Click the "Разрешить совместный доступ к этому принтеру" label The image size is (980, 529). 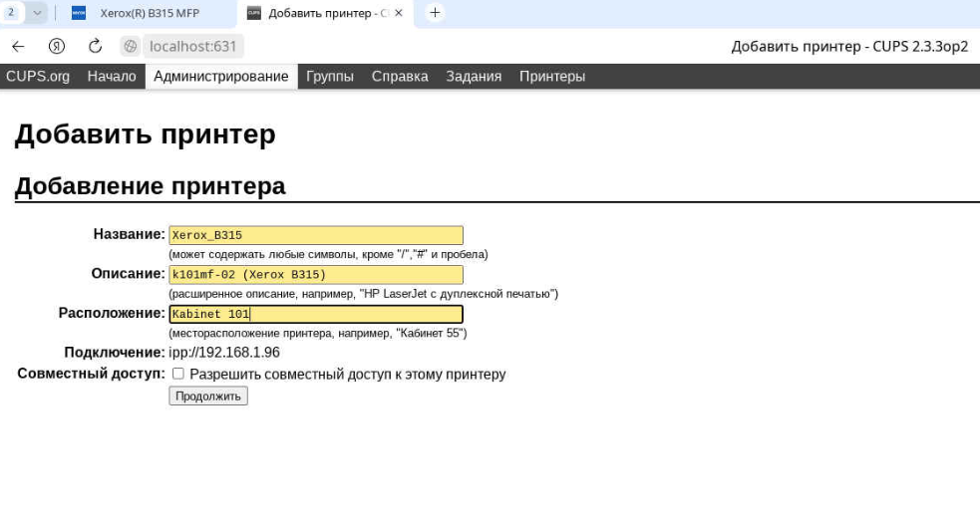(348, 375)
